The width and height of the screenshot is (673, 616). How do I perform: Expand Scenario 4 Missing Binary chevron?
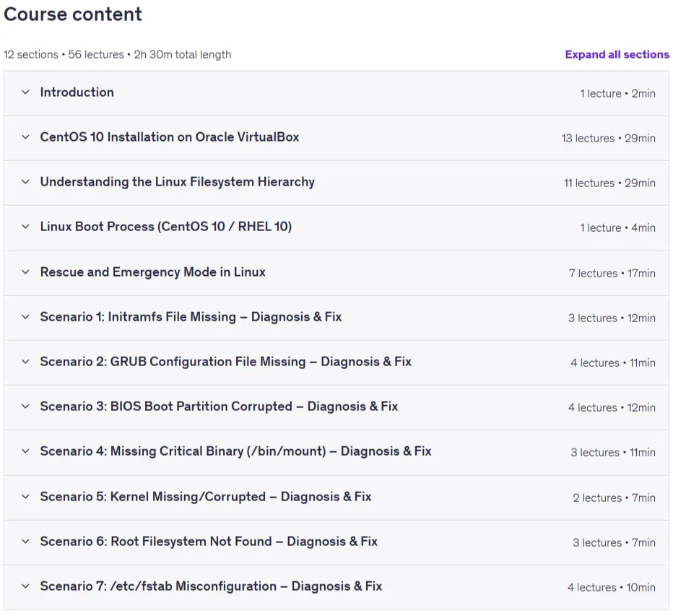pos(26,451)
